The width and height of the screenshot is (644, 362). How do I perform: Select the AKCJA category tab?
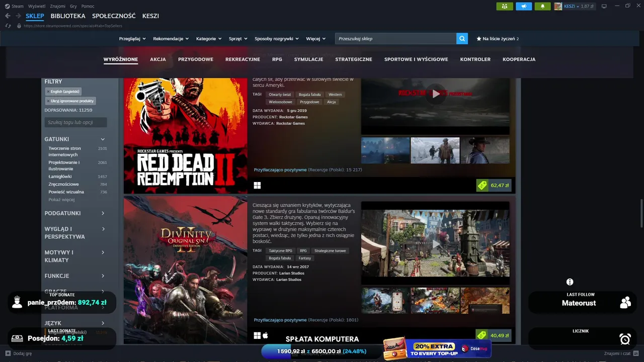pos(158,59)
